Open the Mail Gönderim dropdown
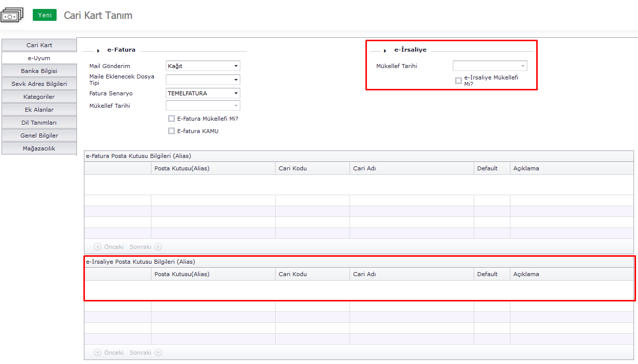Image resolution: width=638 pixels, height=364 pixels. pos(236,66)
